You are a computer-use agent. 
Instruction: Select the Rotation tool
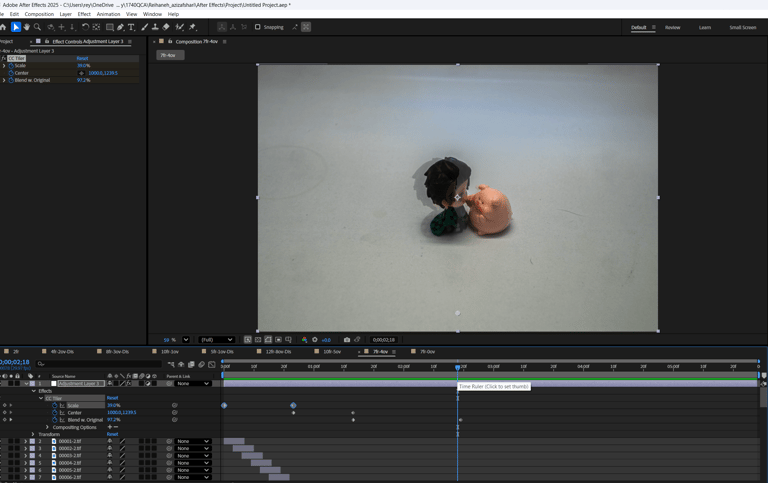click(85, 27)
